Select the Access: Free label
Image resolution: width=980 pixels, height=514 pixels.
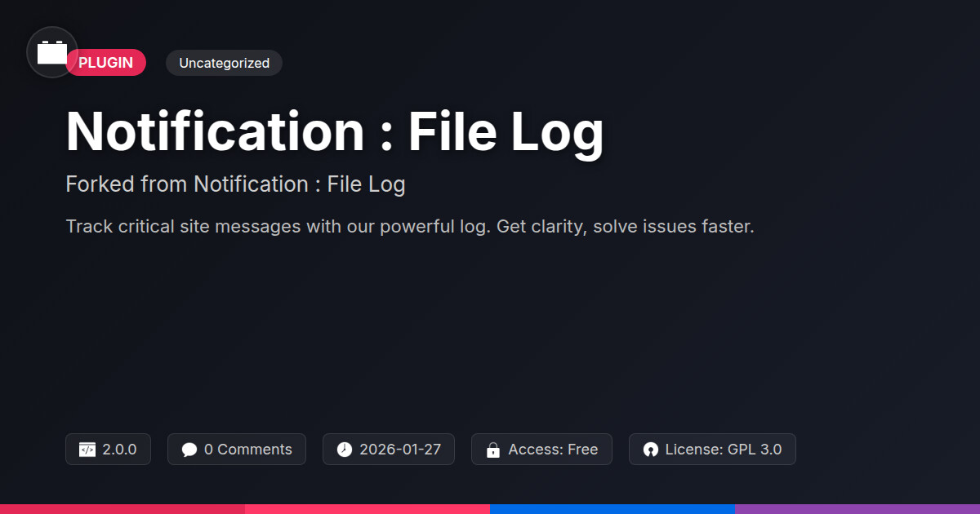point(553,450)
